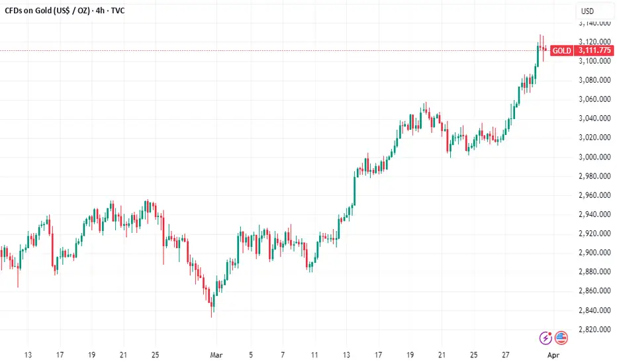
Task: Select the 4h interval text in title
Action: pos(101,11)
